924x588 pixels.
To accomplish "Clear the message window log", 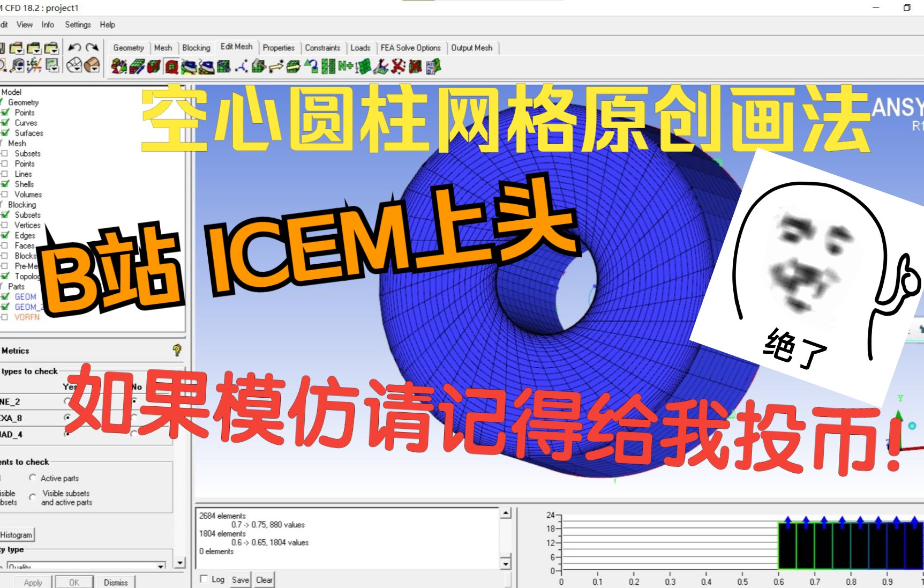I will pyautogui.click(x=264, y=579).
